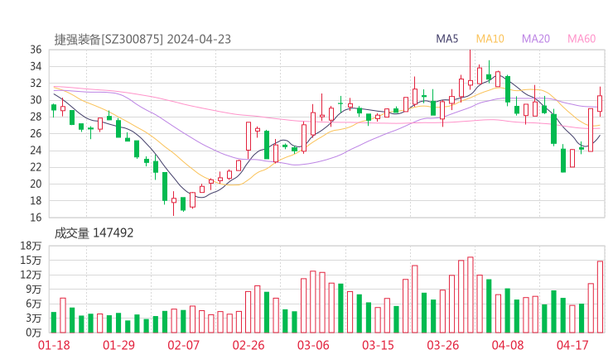Click the 04-17 date axis label
613x364 pixels.
pos(572,345)
